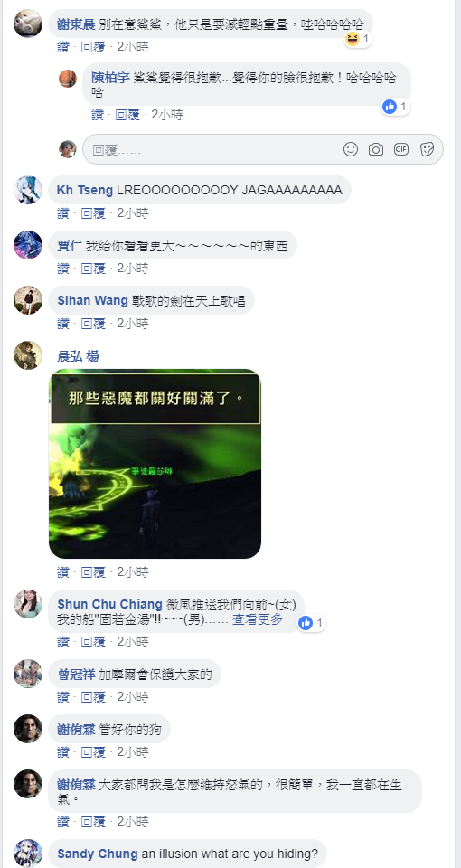Viewport: 461px width, 868px height.
Task: View like count on 陳柏宇's reply
Action: tap(396, 107)
